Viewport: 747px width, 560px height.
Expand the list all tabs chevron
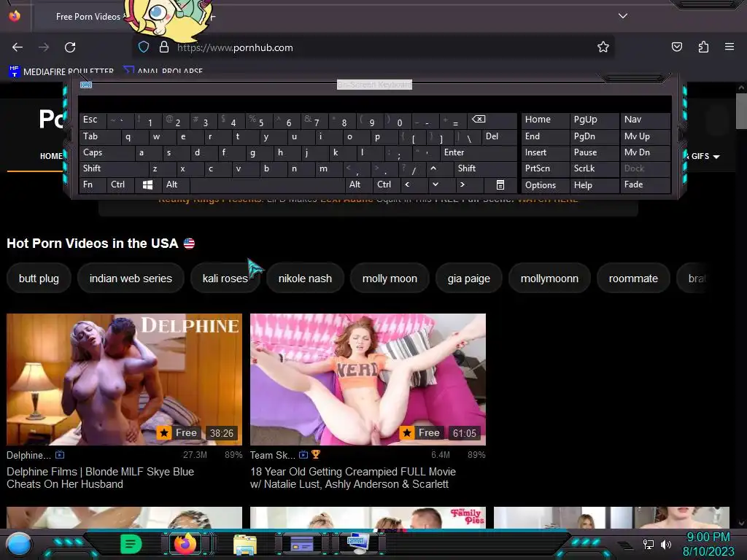click(x=623, y=16)
